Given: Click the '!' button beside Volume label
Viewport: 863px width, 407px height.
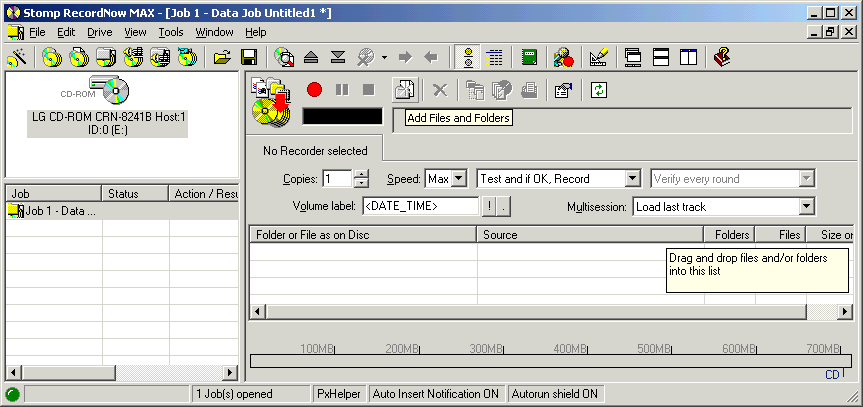Looking at the screenshot, I should coord(489,207).
